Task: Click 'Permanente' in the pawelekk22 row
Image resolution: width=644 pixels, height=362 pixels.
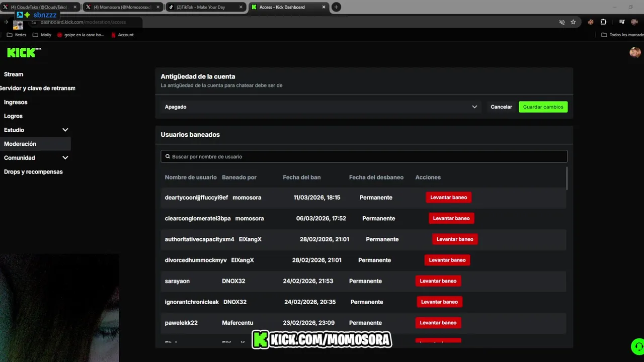Action: pyautogui.click(x=365, y=323)
